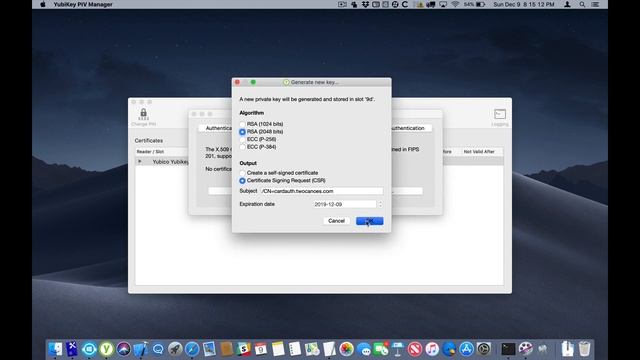
Task: Expand the Yubico Yubikey reader row
Action: tap(140, 162)
